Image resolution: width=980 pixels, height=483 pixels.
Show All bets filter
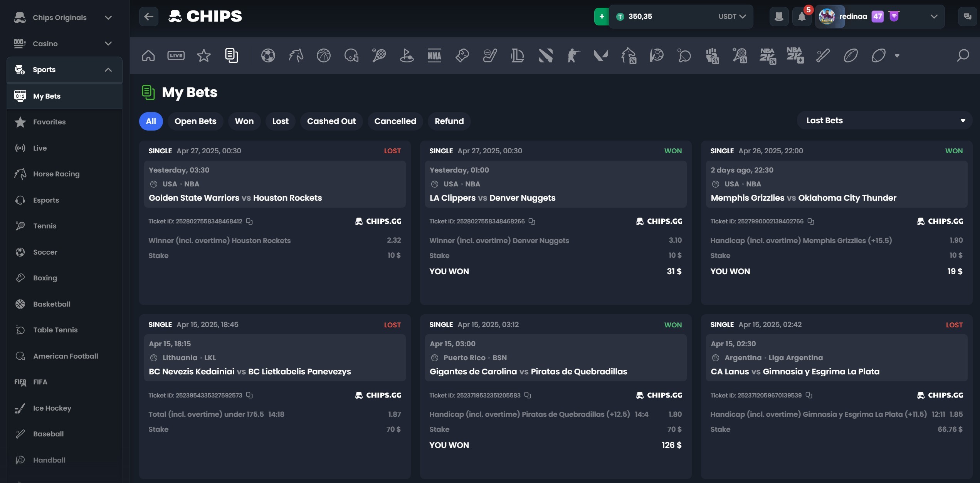[x=151, y=121]
